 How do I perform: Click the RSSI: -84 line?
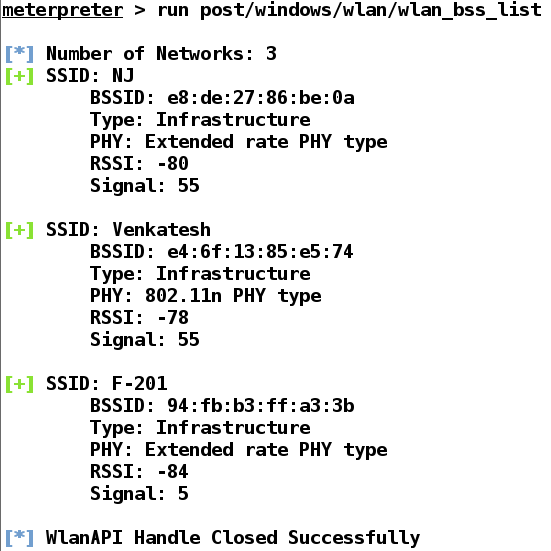[x=139, y=472]
